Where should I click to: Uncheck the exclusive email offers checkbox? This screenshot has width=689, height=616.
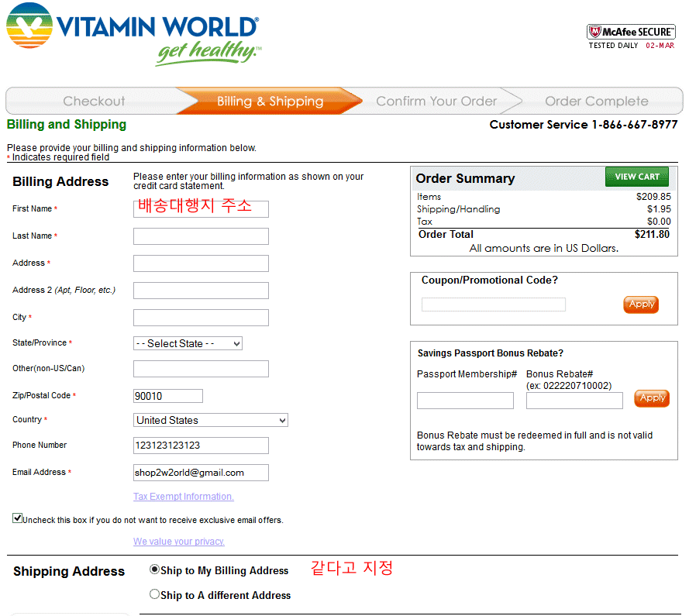(x=17, y=518)
